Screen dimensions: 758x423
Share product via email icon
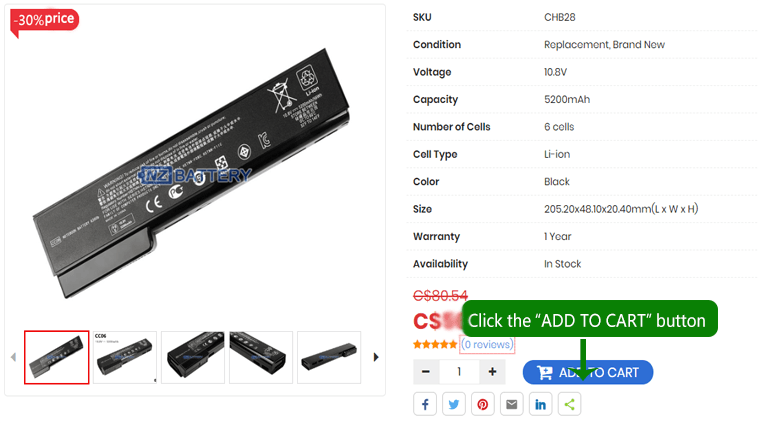(511, 404)
